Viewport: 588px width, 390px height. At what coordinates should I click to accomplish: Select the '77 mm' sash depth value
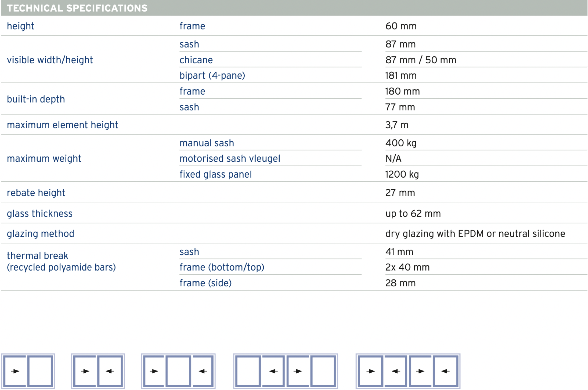coord(400,107)
